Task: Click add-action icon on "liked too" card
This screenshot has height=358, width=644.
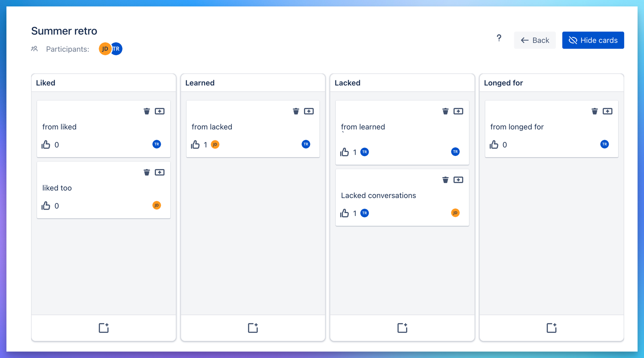Action: point(160,172)
